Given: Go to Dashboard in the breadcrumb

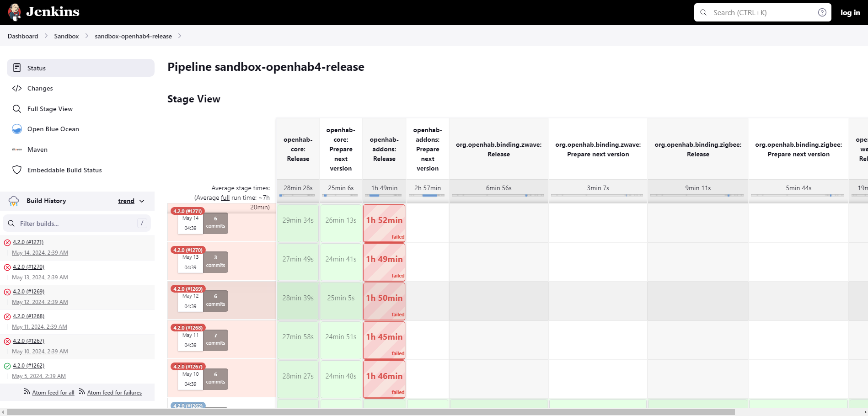Looking at the screenshot, I should [x=23, y=36].
